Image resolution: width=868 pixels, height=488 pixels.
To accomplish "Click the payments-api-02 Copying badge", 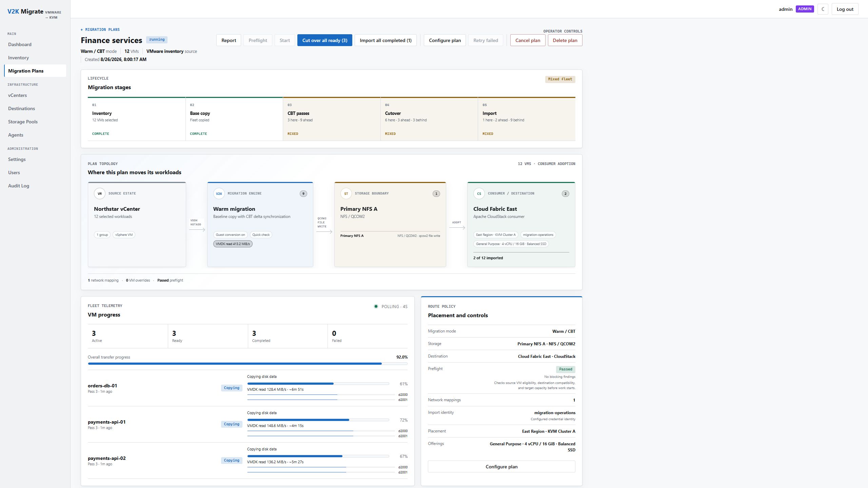I will click(232, 461).
